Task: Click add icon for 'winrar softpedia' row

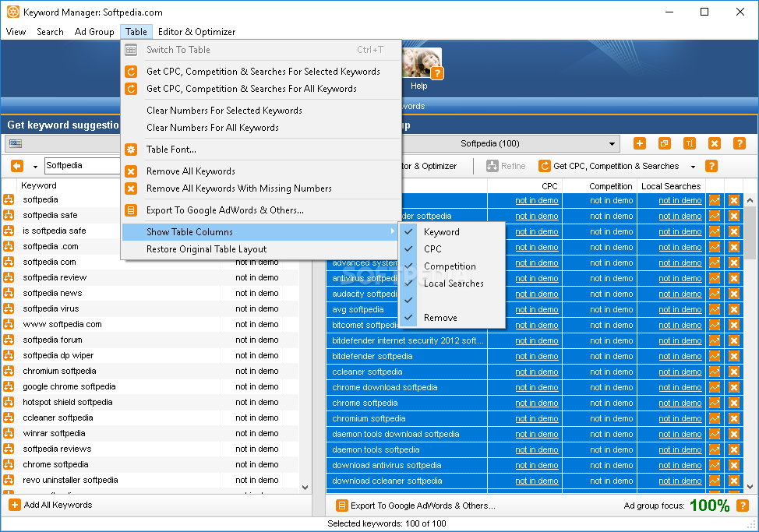Action: point(9,433)
